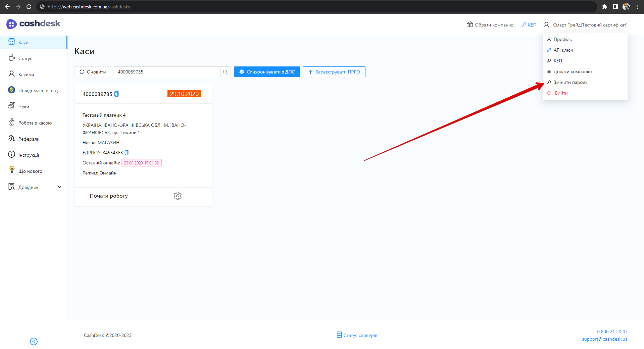The height and width of the screenshot is (349, 644).
Task: Click Почати роботу on the card
Action: 109,196
